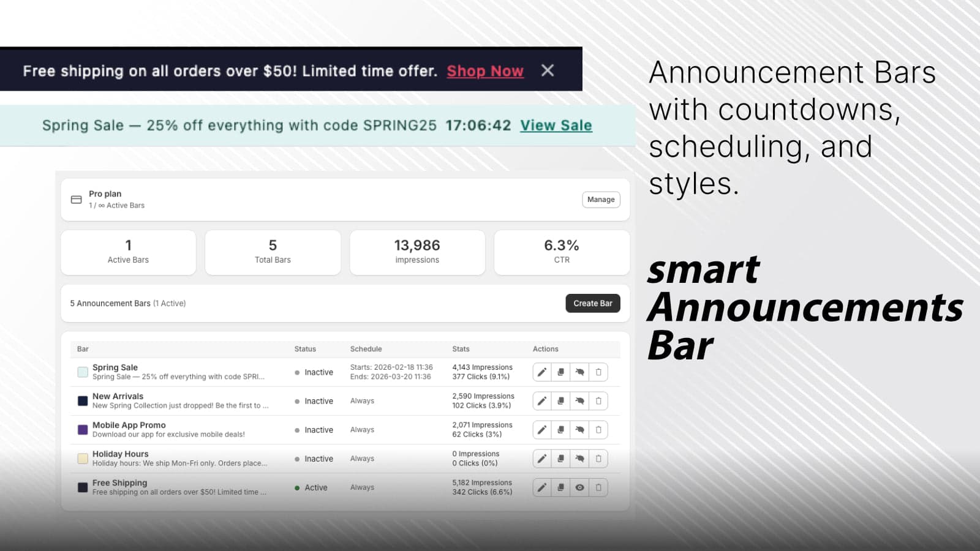
Task: Hide the active Free Shipping bar
Action: coord(579,487)
